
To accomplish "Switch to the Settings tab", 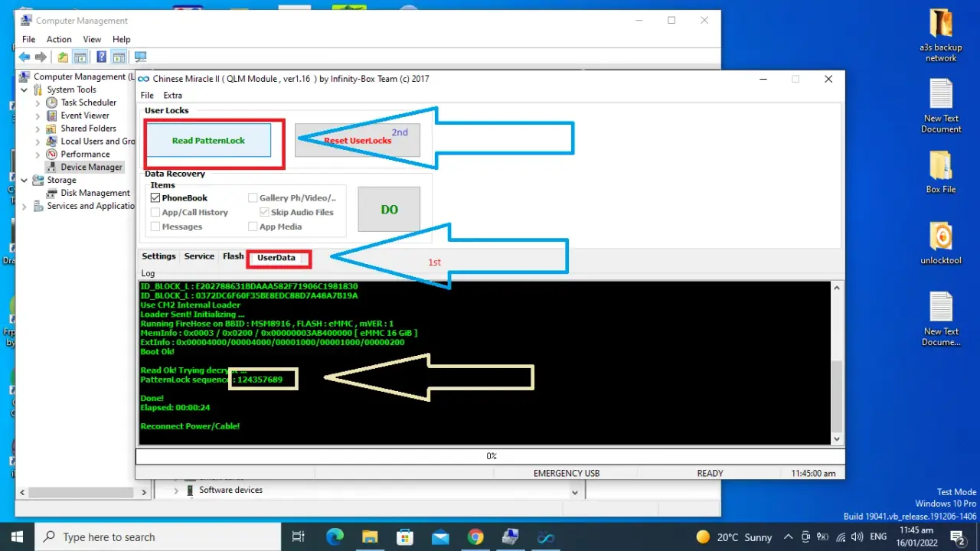I will 158,256.
